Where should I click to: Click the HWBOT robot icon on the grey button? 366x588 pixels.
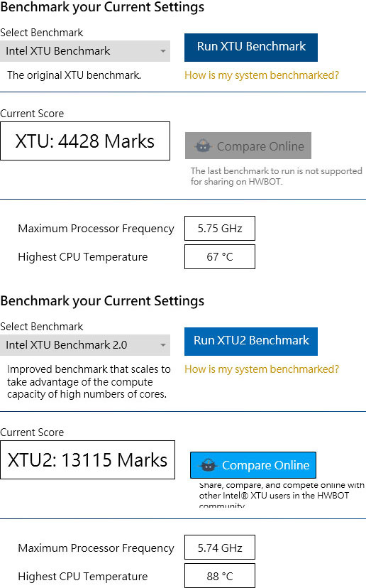coord(203,146)
